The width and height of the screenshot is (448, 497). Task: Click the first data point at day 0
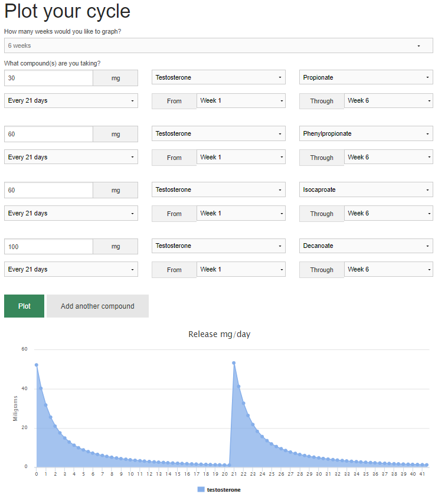coord(37,365)
